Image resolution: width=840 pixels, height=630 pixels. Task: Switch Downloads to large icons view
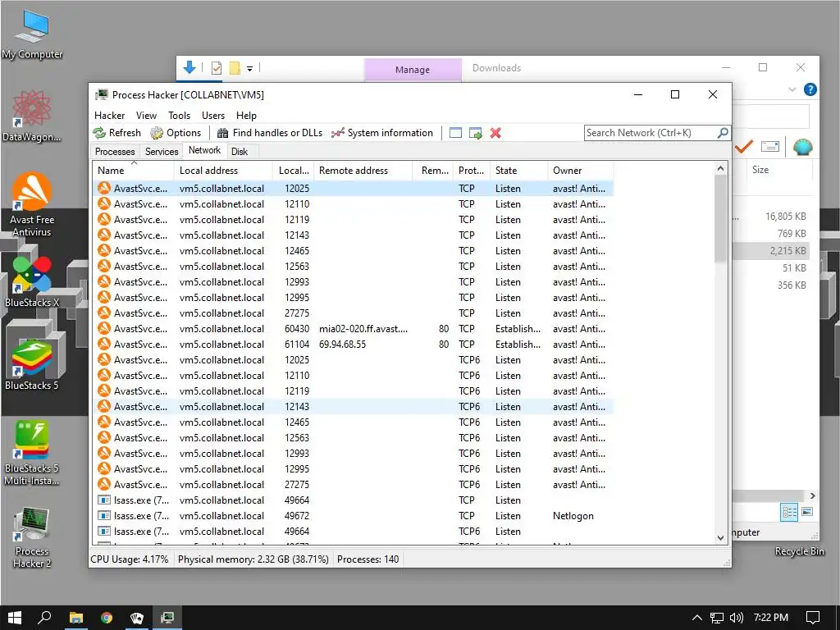807,512
